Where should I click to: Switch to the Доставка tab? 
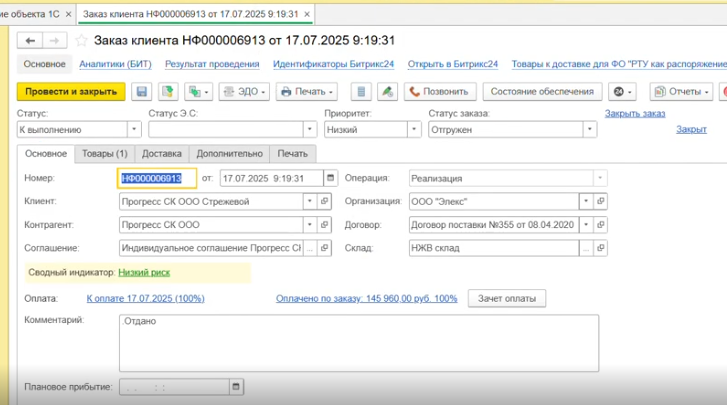[x=162, y=153]
